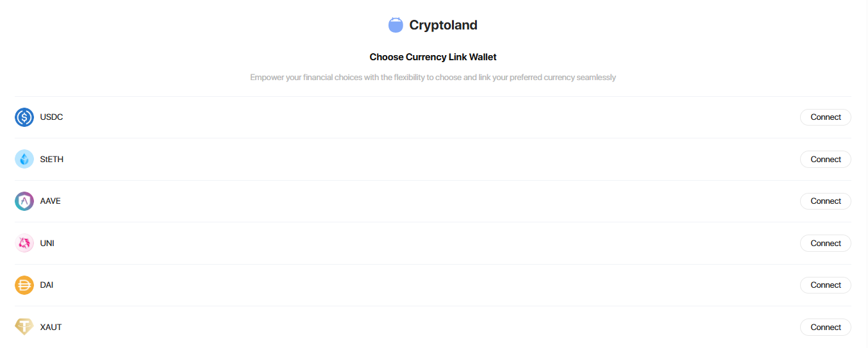This screenshot has width=868, height=348.
Task: Select the XAUT gold icon
Action: pyautogui.click(x=24, y=327)
